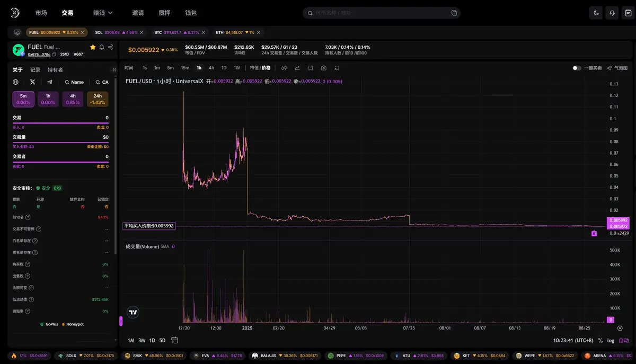Search token by CA button
Viewport: 636px width, 364px height.
pyautogui.click(x=102, y=82)
